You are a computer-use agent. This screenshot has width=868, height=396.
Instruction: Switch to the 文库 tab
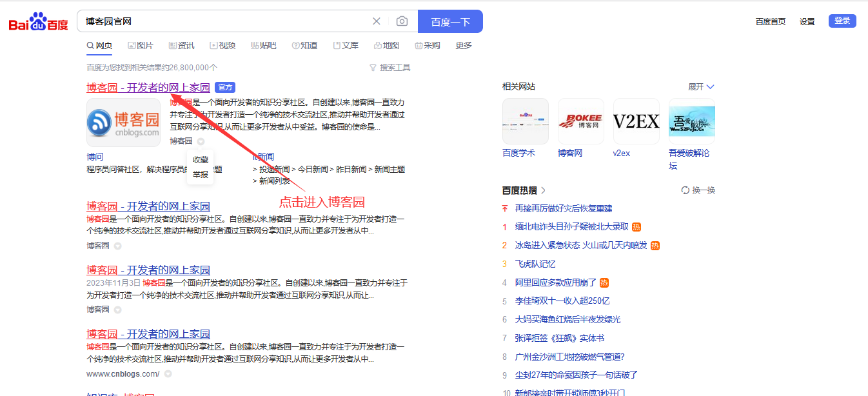pyautogui.click(x=346, y=46)
